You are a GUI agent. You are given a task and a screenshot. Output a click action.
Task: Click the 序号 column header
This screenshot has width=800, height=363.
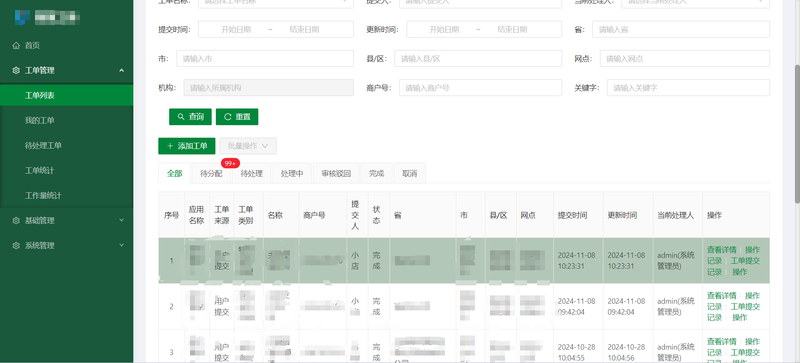pos(171,215)
